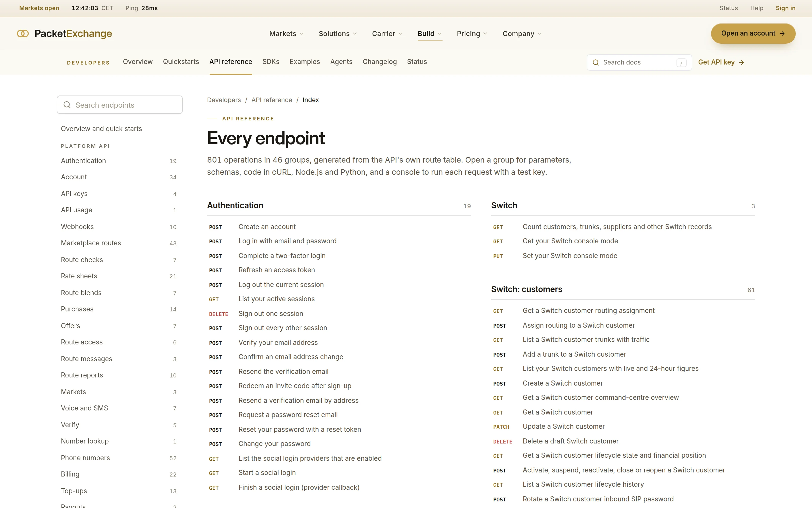Expand the Build menu chevron
The width and height of the screenshot is (812, 508).
coord(439,34)
